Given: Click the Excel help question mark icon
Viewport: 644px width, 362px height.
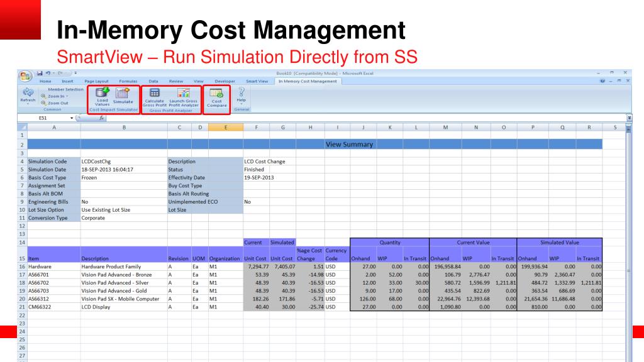Looking at the screenshot, I should [602, 81].
